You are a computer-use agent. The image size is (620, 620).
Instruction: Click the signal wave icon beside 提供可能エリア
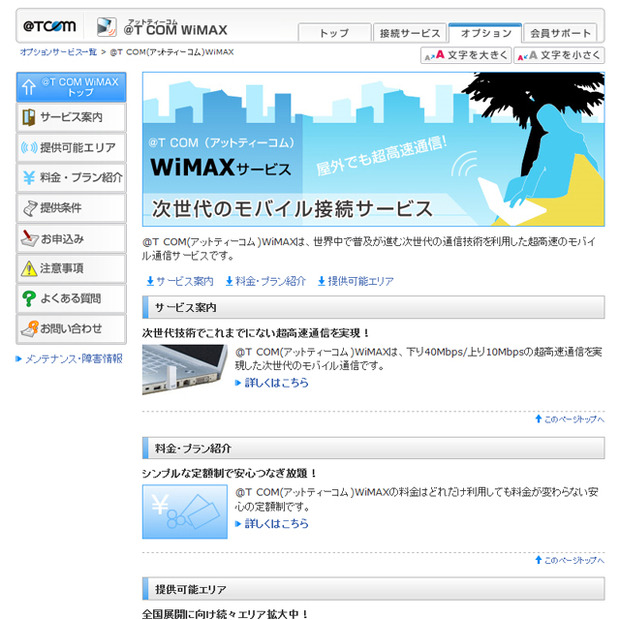click(29, 147)
